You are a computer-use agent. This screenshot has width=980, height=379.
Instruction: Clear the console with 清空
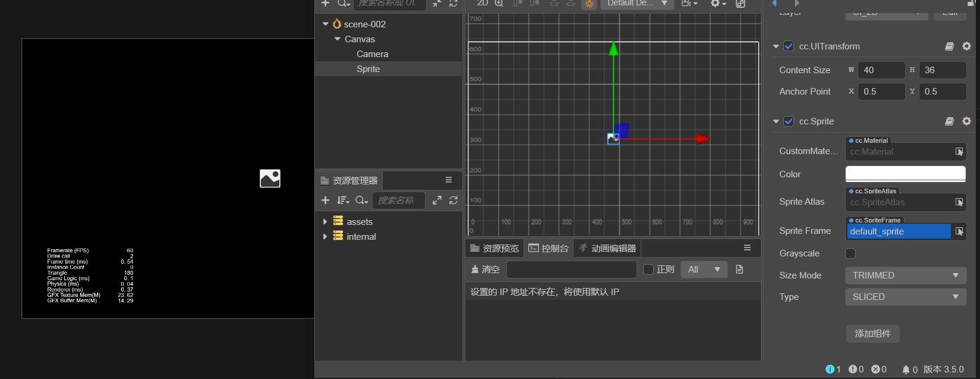point(485,270)
